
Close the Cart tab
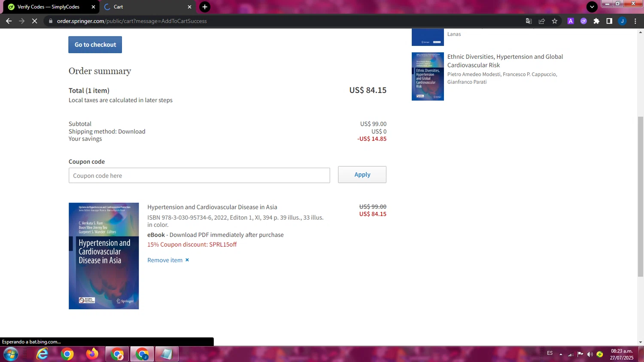(189, 7)
